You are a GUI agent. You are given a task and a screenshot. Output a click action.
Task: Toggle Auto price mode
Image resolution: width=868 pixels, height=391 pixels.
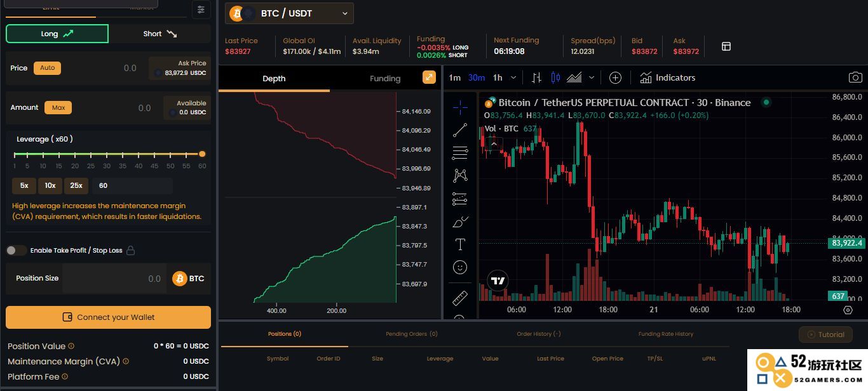pyautogui.click(x=48, y=68)
